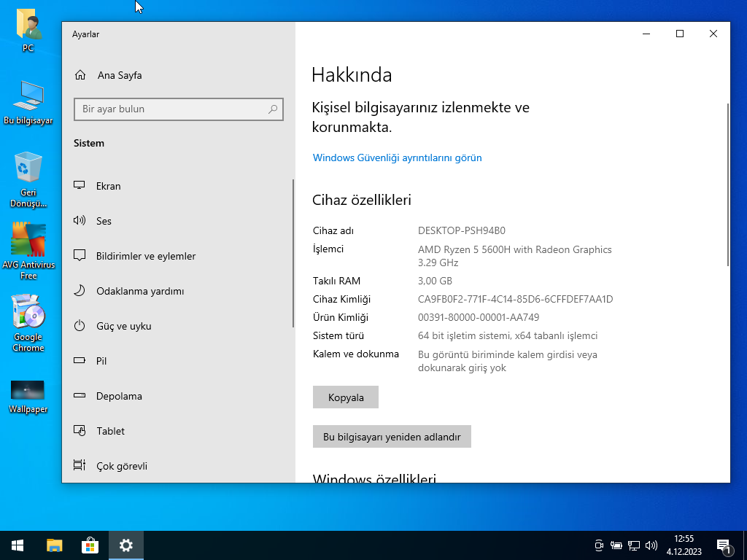Minimize the Ayarlar window

[x=646, y=34]
